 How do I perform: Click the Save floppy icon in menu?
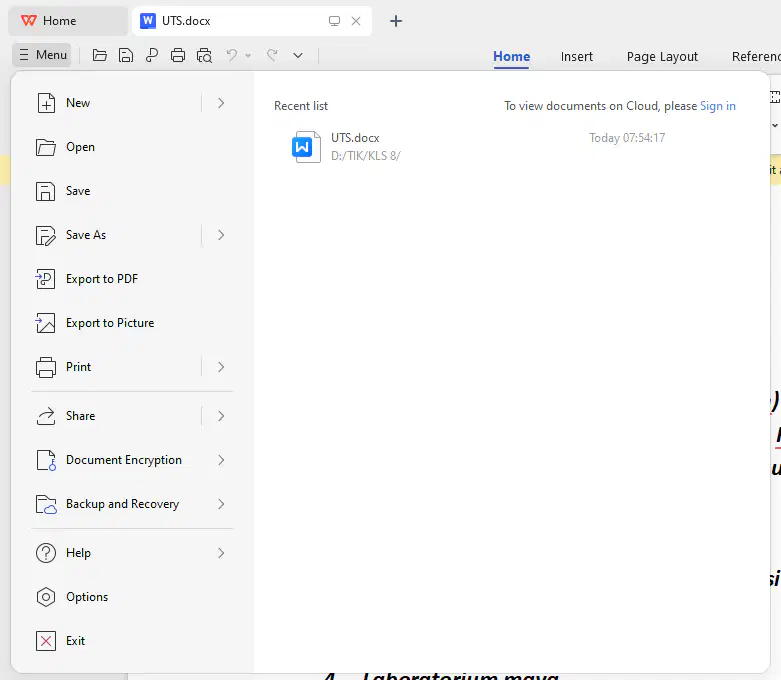tap(45, 191)
